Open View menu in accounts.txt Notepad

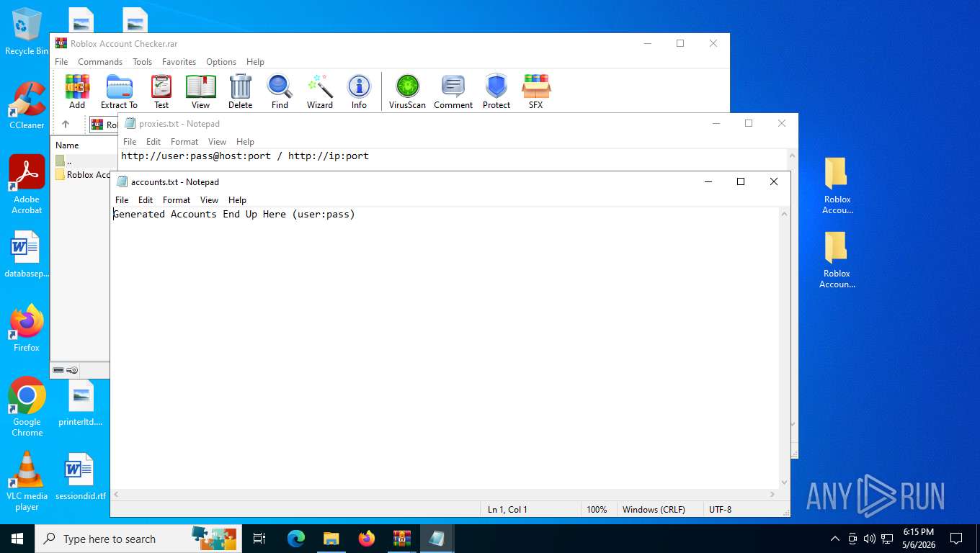pyautogui.click(x=209, y=200)
